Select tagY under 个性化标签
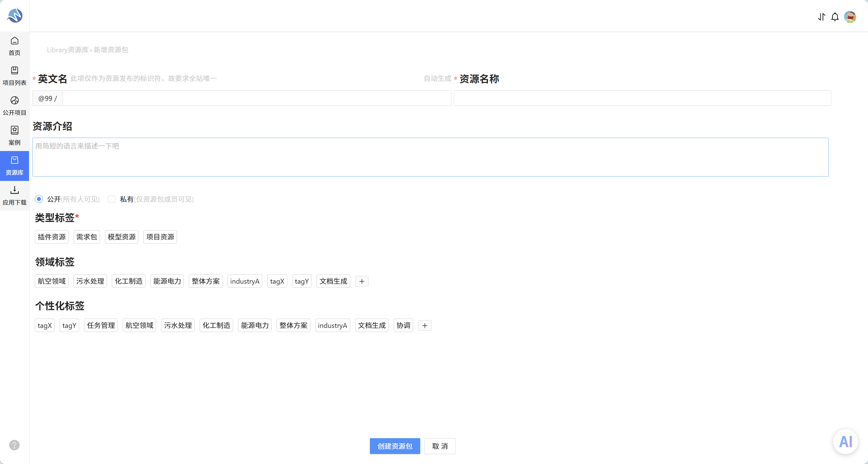868x464 pixels. click(69, 325)
